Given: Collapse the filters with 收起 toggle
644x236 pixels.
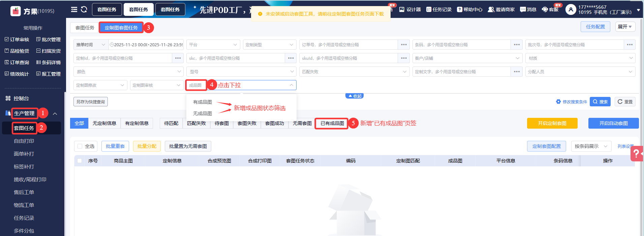Looking at the screenshot, I should (355, 96).
